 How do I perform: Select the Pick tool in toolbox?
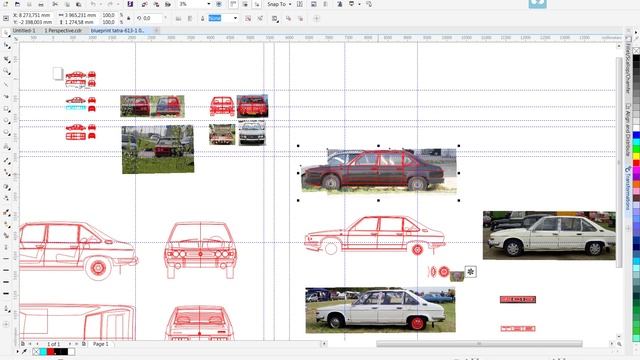point(7,33)
